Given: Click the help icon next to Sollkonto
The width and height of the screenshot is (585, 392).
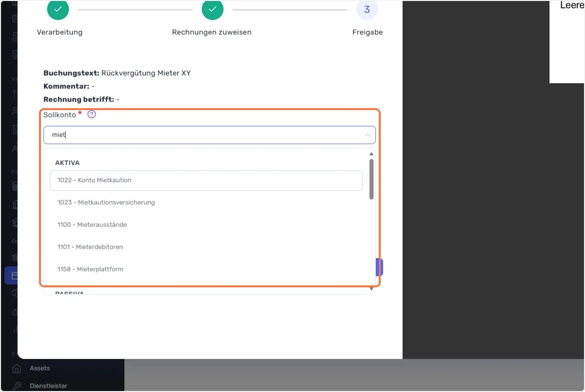Looking at the screenshot, I should pyautogui.click(x=92, y=115).
